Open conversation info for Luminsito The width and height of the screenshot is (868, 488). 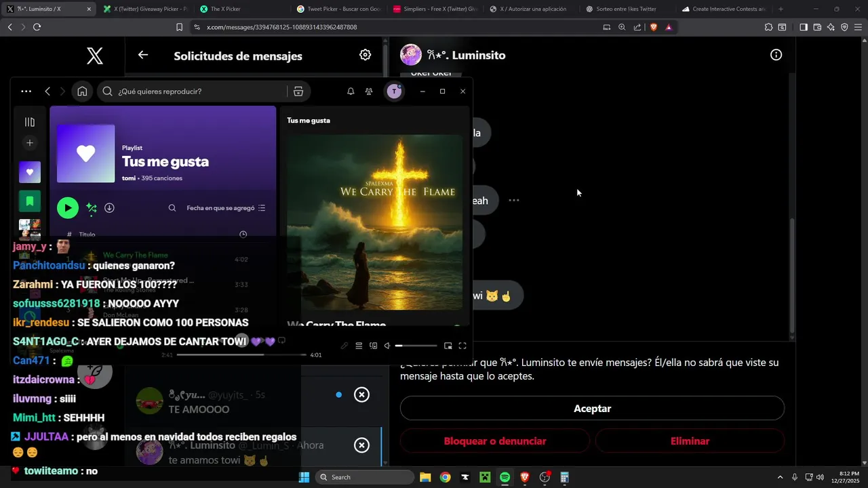[x=776, y=55]
